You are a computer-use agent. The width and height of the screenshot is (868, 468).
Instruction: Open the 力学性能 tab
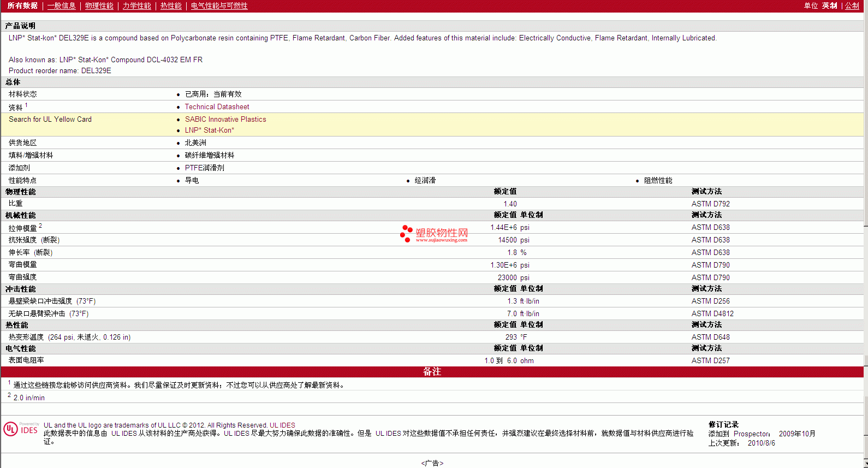click(x=136, y=5)
